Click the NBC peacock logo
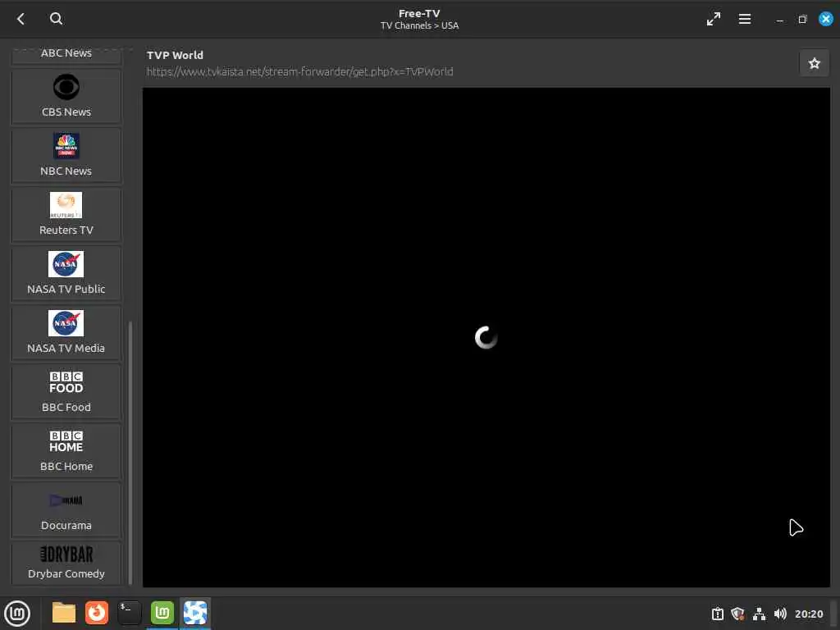Viewport: 840px width, 630px height. 66,146
